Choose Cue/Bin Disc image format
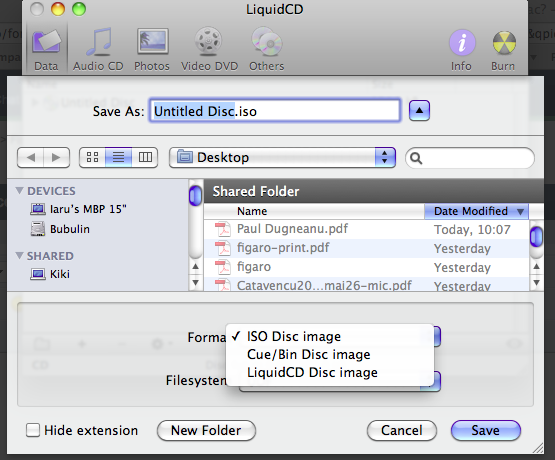This screenshot has width=555, height=460. 309,355
